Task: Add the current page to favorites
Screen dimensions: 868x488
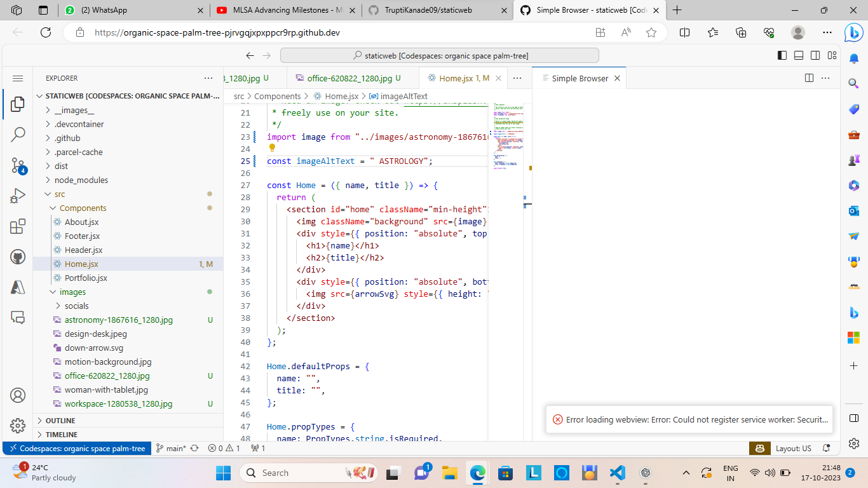Action: click(x=651, y=32)
